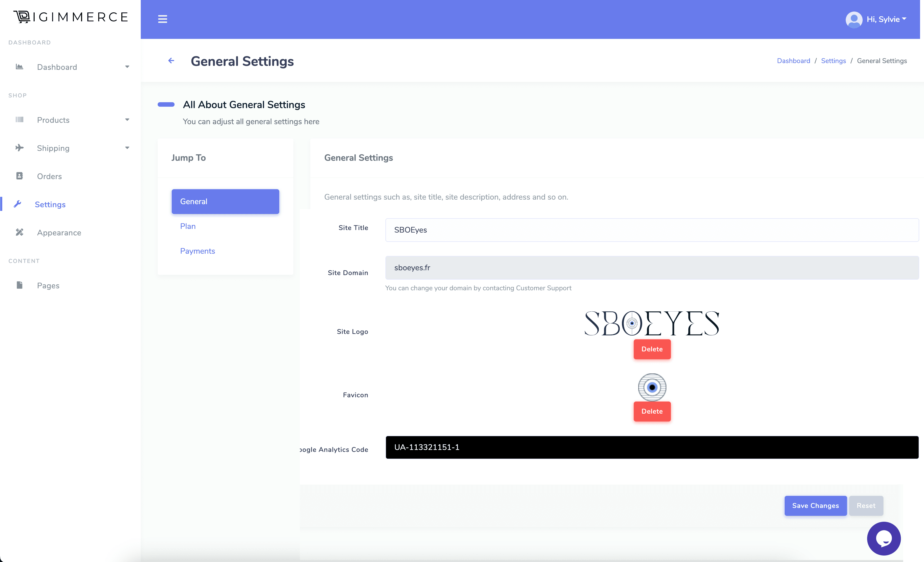Screen dimensions: 924x562
Task: Click the back arrow beside General Settings
Action: click(171, 61)
